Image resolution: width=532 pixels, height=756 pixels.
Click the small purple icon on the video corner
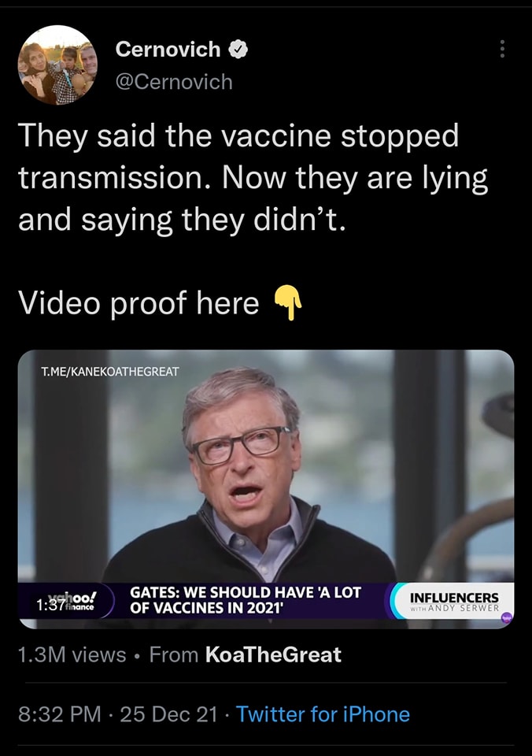506,617
